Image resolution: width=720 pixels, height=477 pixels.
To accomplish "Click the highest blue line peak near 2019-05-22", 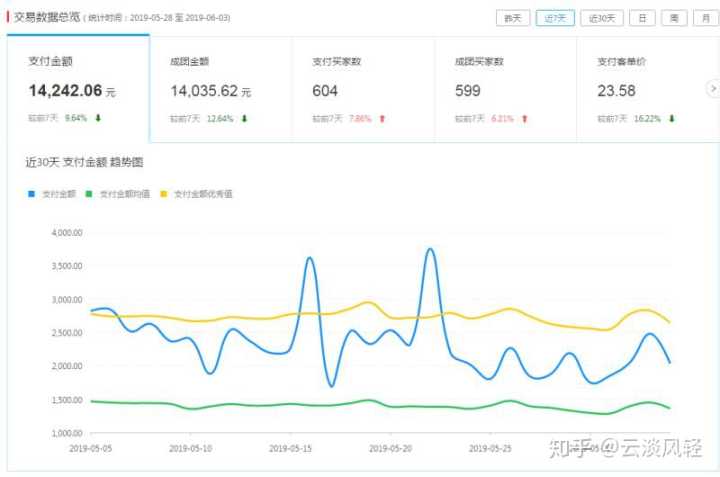I will (430, 249).
